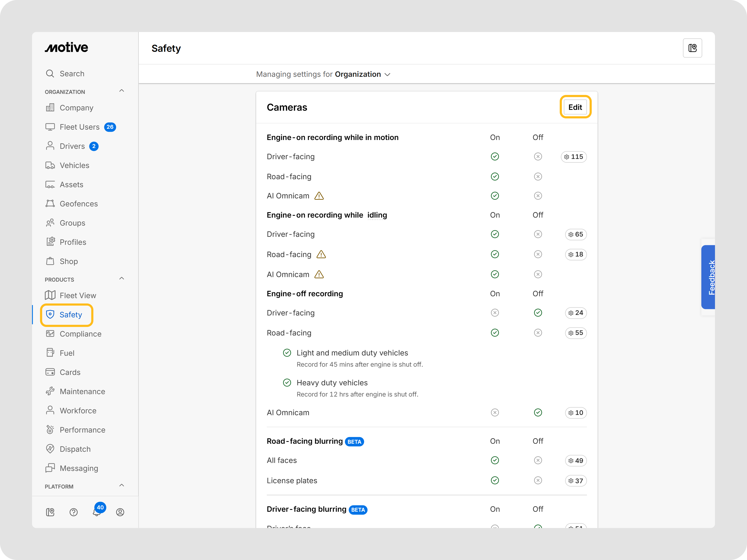Image resolution: width=747 pixels, height=560 pixels.
Task: Turn off idling Road-facing recording
Action: [x=538, y=254]
